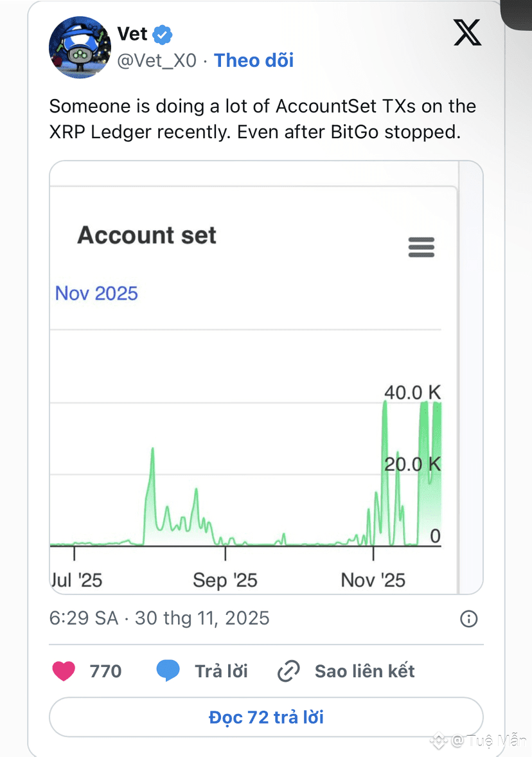Open the @Vet_X0 handle
This screenshot has height=757, width=532.
[156, 60]
